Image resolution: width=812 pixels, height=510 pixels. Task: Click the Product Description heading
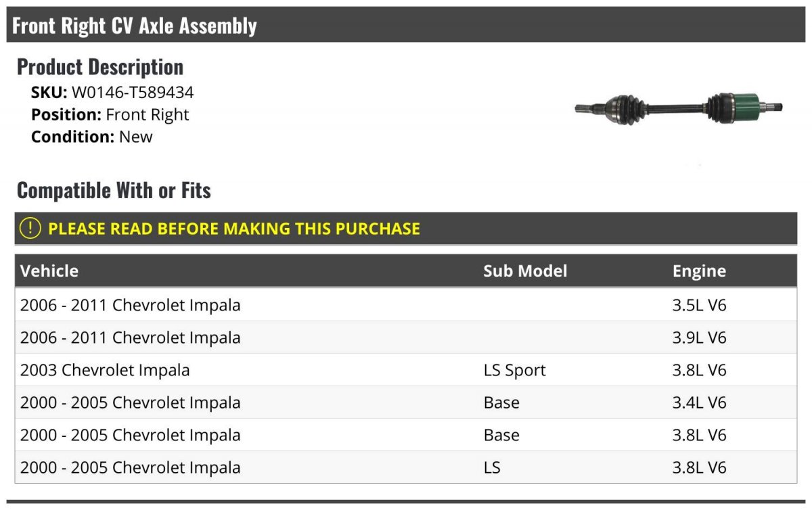100,67
